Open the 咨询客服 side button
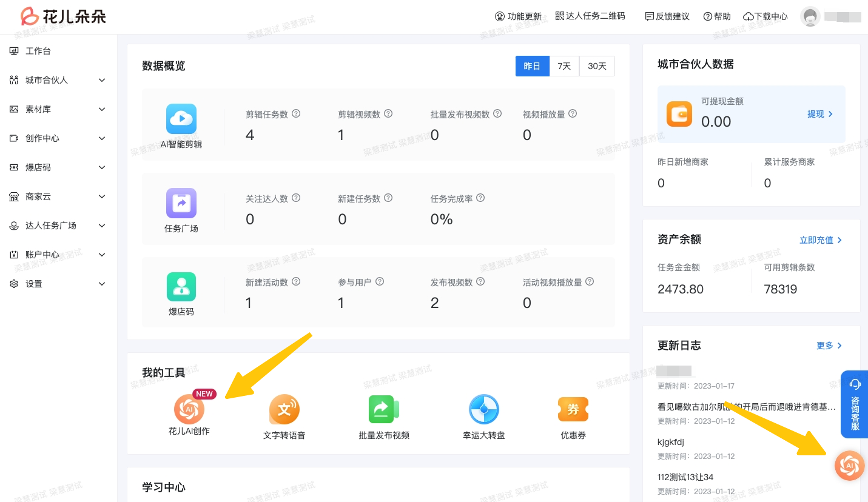The width and height of the screenshot is (868, 502). click(x=855, y=404)
